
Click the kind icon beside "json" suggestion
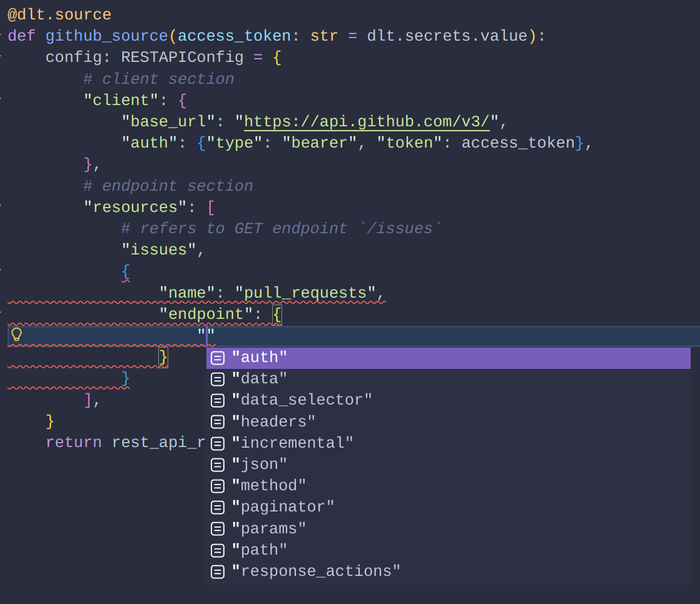pos(217,464)
